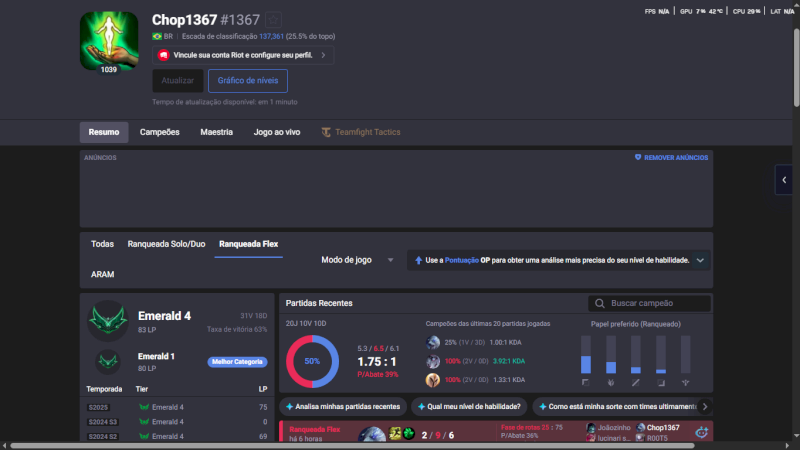Image resolution: width=800 pixels, height=450 pixels.
Task: Click the Teamfight Tactics icon tab
Action: [x=327, y=132]
